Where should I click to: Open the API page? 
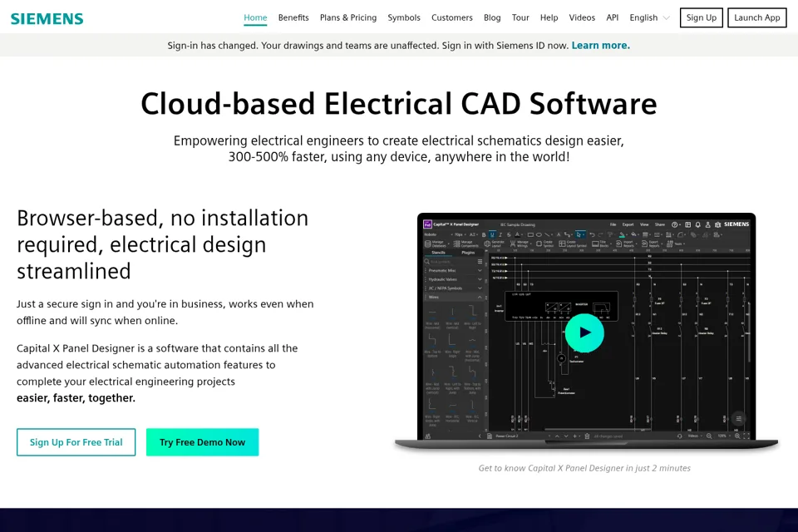(x=613, y=17)
